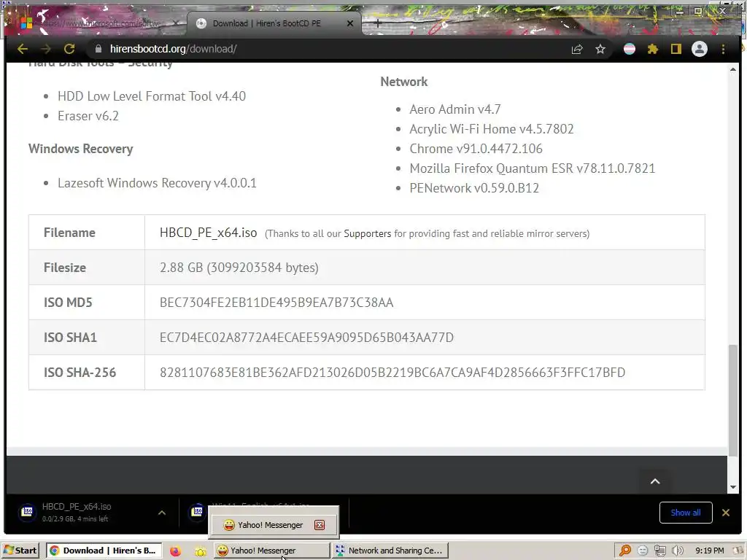The height and width of the screenshot is (560, 747).
Task: Click the vertical scrollbar thumb
Action: pos(733,400)
